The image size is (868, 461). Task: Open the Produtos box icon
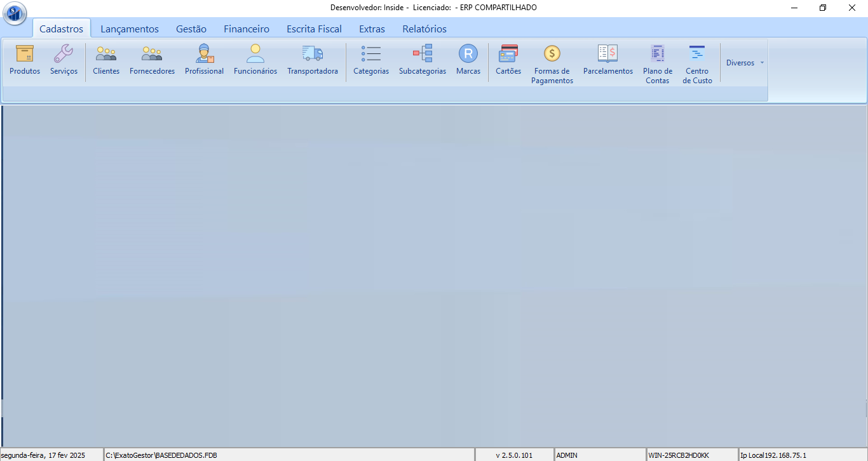(25, 54)
